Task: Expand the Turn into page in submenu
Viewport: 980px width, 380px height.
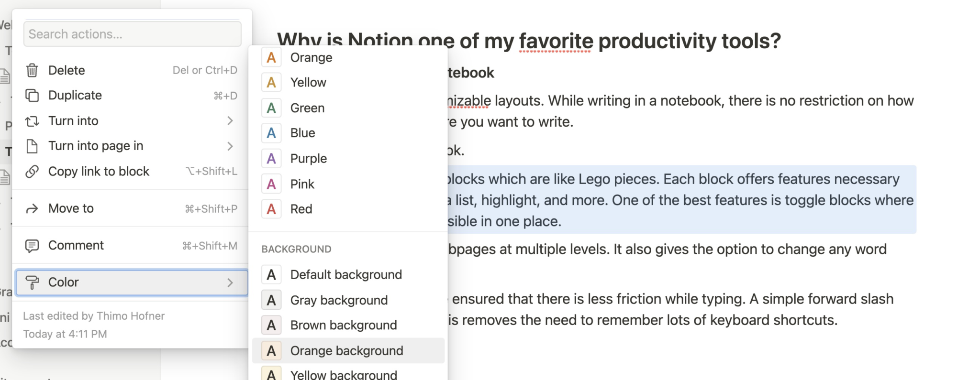Action: tap(231, 146)
